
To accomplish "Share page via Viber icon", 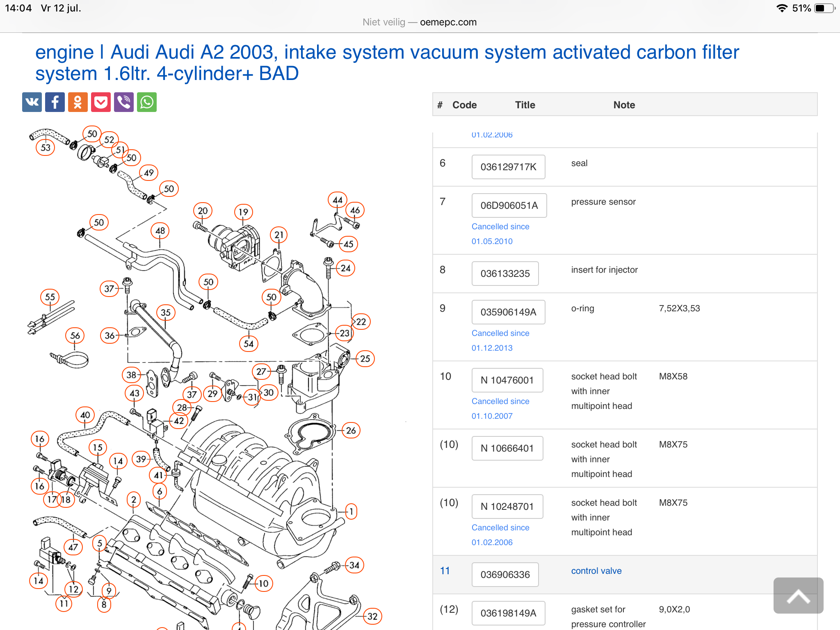I will (124, 102).
